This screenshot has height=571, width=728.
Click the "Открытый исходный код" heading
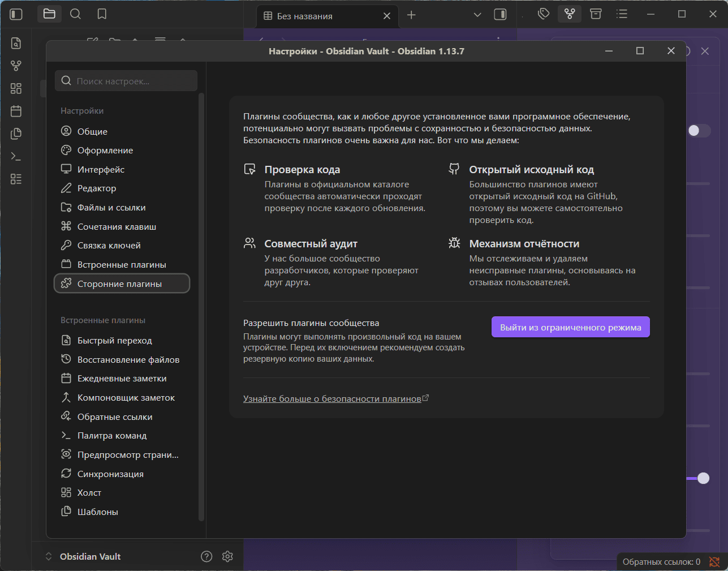tap(532, 170)
